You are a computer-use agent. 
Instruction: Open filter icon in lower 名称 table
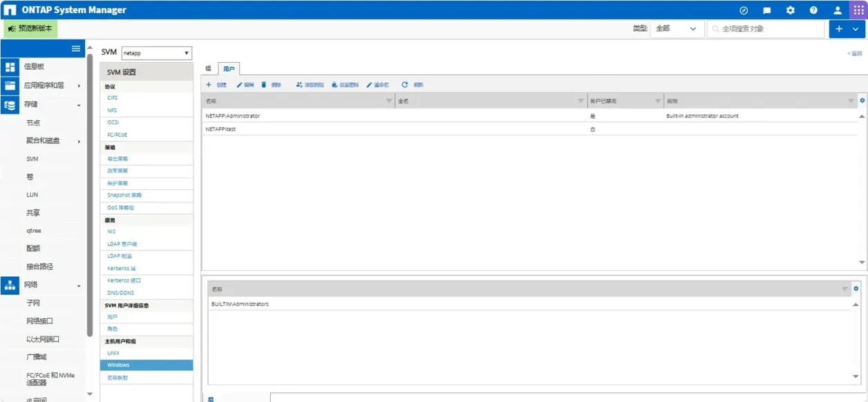(x=845, y=289)
